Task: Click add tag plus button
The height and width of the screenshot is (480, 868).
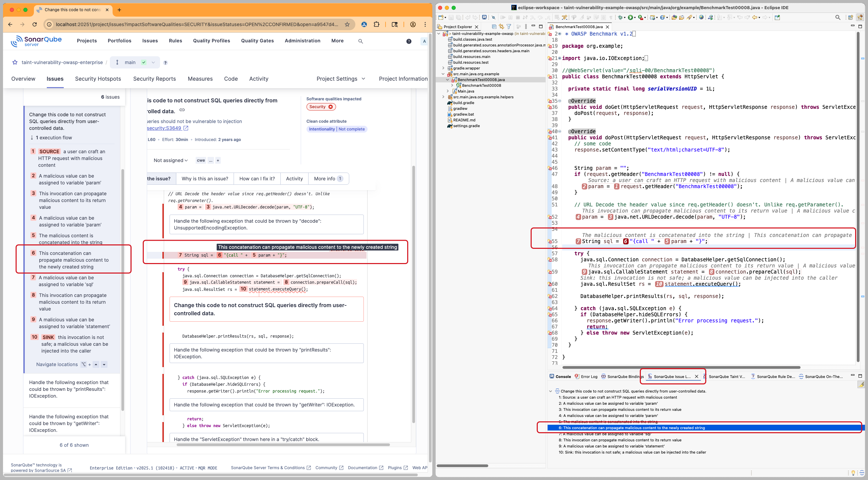Action: pyautogui.click(x=218, y=160)
